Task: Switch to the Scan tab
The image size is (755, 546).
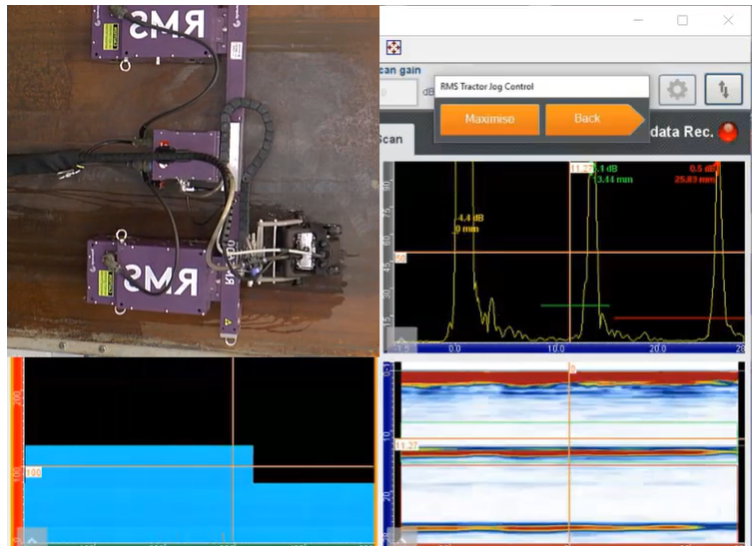Action: pos(396,140)
